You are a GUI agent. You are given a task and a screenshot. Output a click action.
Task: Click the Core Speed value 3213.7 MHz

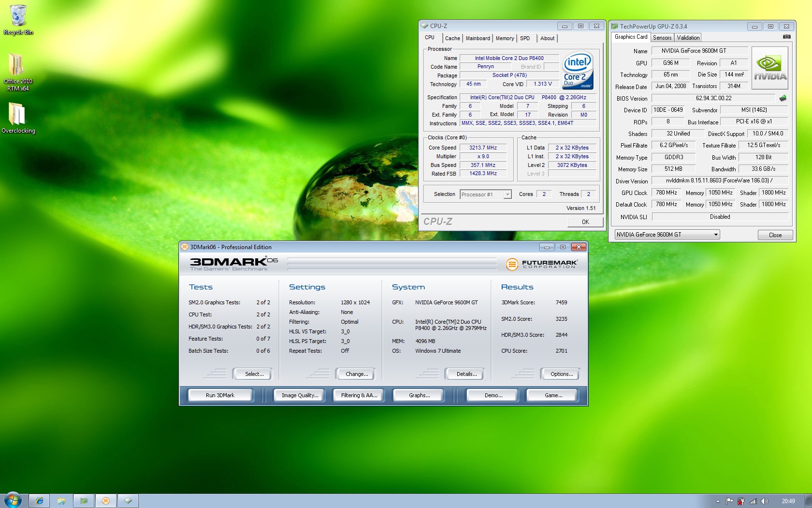483,148
